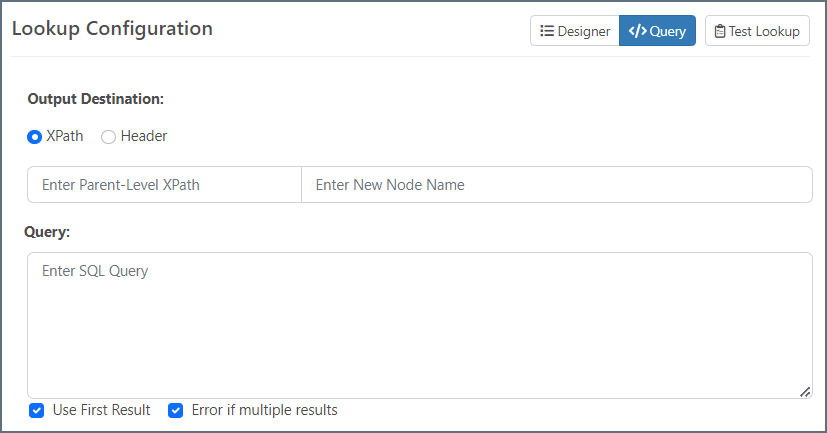Switch to the Query view

click(657, 31)
